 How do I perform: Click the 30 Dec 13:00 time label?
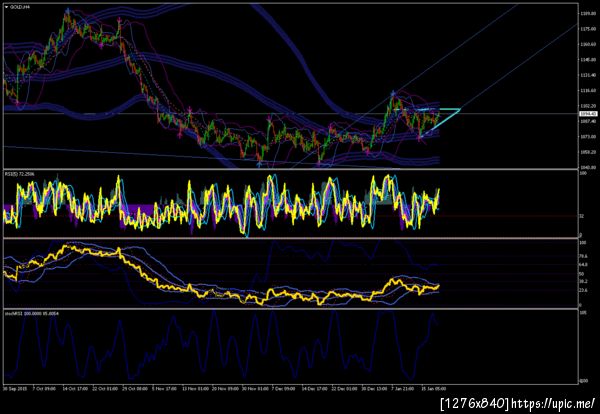372,388
